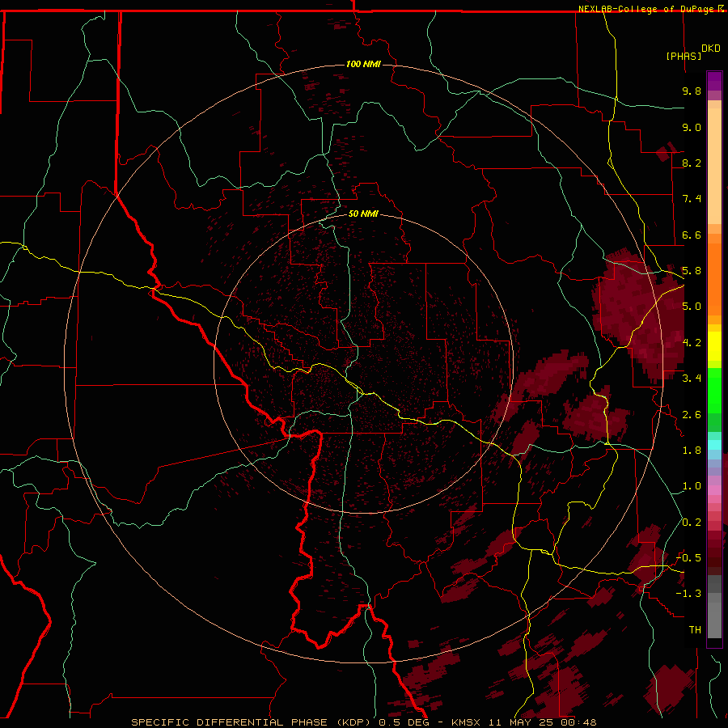Click the 4.2 value on the scale
The height and width of the screenshot is (728, 728).
(692, 343)
